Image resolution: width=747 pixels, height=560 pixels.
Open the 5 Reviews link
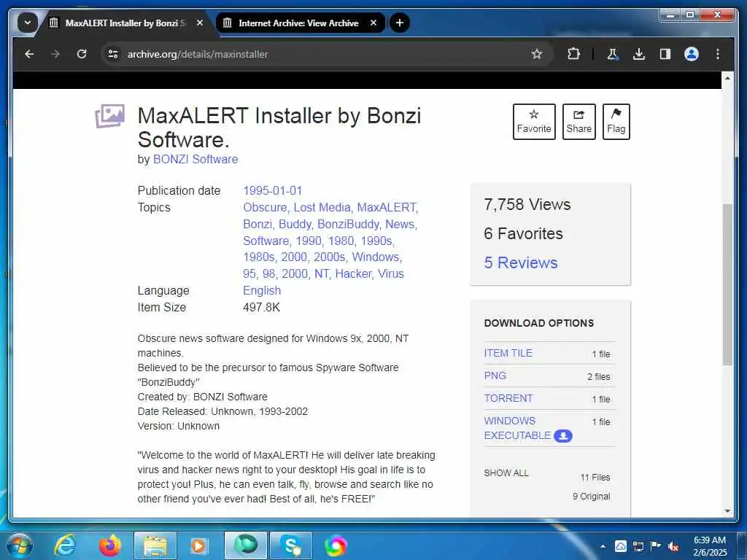[521, 262]
